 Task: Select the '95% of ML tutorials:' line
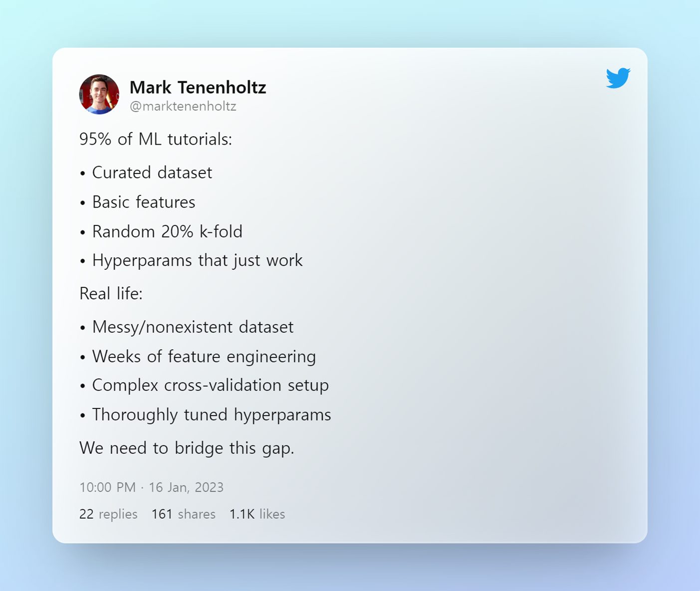156,139
